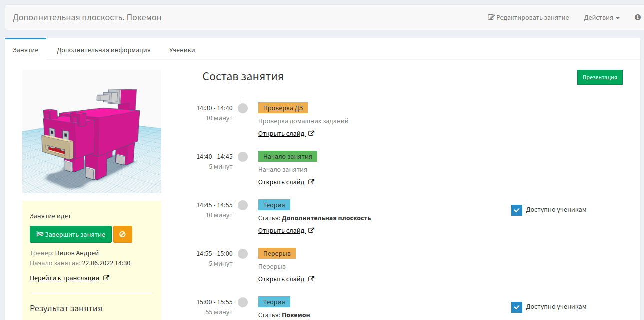Click the edit pencil icon beside Редактировать занятие
The width and height of the screenshot is (644, 320).
point(490,17)
